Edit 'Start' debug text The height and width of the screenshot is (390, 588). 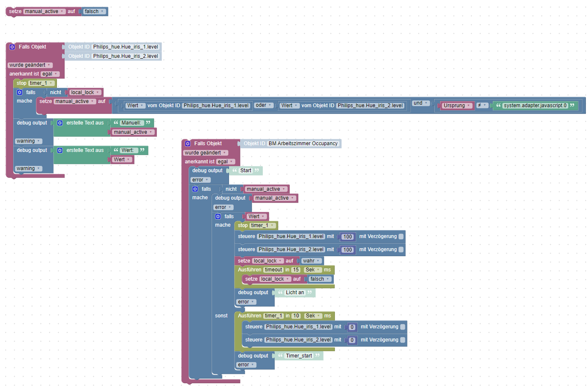245,171
